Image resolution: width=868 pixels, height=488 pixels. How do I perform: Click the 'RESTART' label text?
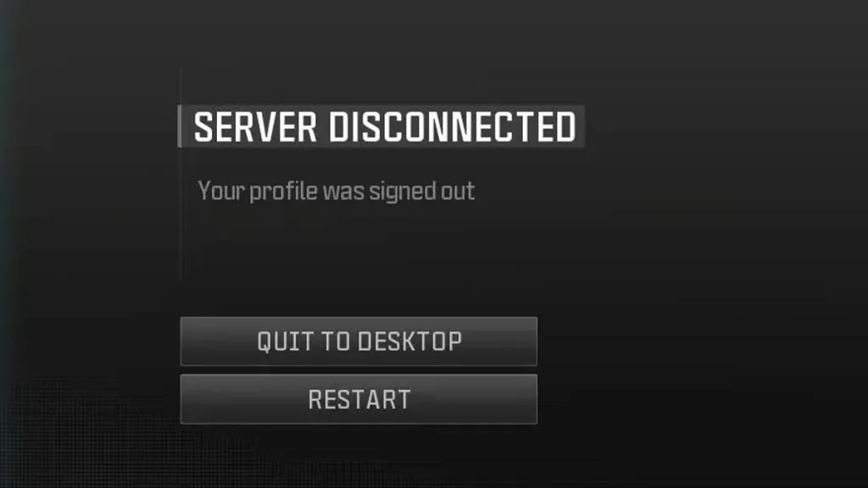point(359,400)
